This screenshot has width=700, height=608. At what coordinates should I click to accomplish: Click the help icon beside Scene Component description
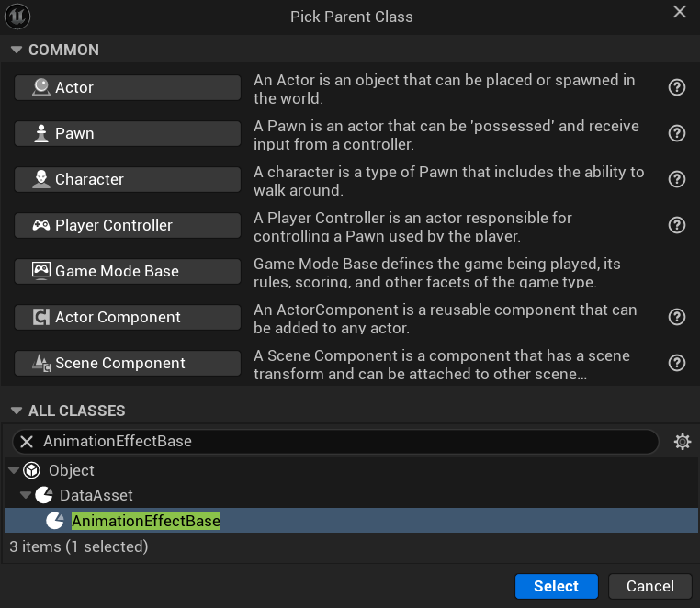(677, 363)
